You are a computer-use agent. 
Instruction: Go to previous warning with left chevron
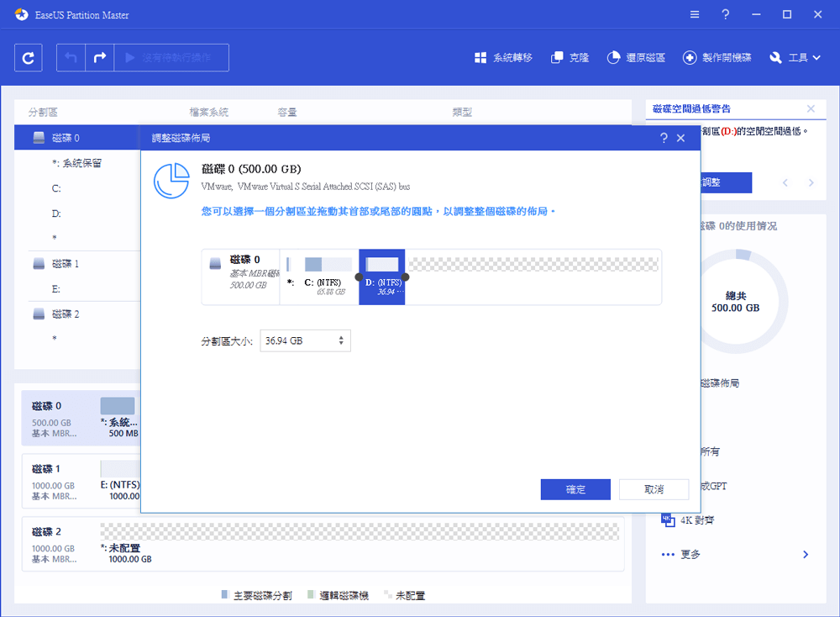coord(785,182)
